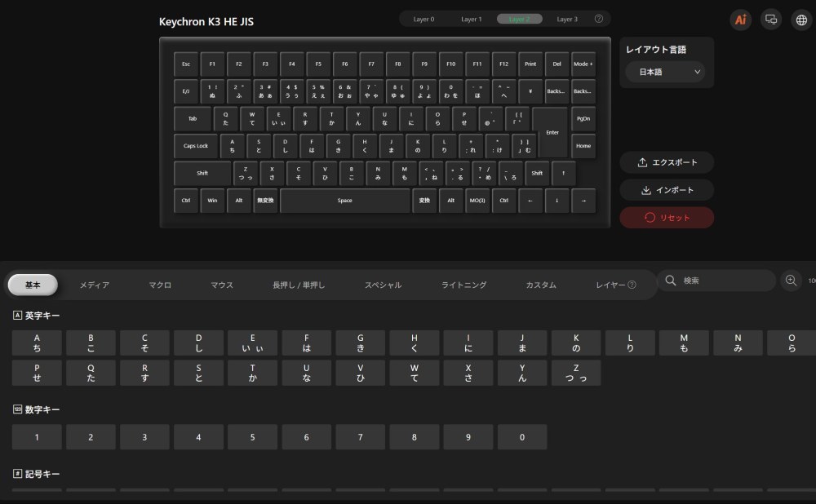Switch to Layer 3
The image size is (816, 504).
(567, 20)
